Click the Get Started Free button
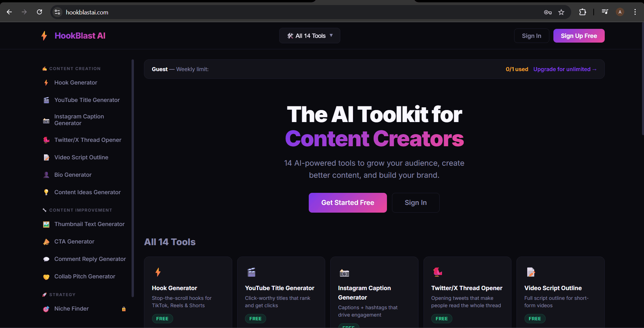 [348, 203]
